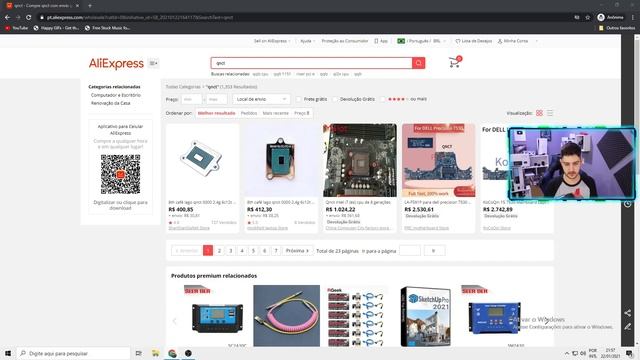The width and height of the screenshot is (640, 360).
Task: Switch to list view icon
Action: point(550,113)
